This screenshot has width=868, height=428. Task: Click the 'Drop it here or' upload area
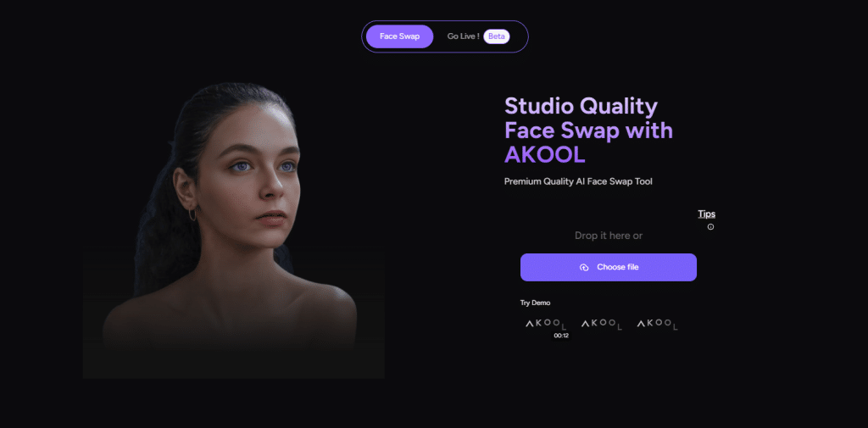pyautogui.click(x=609, y=236)
